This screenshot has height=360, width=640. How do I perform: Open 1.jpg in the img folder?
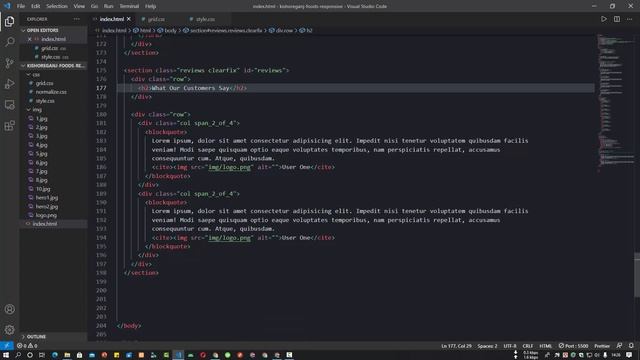click(53, 119)
